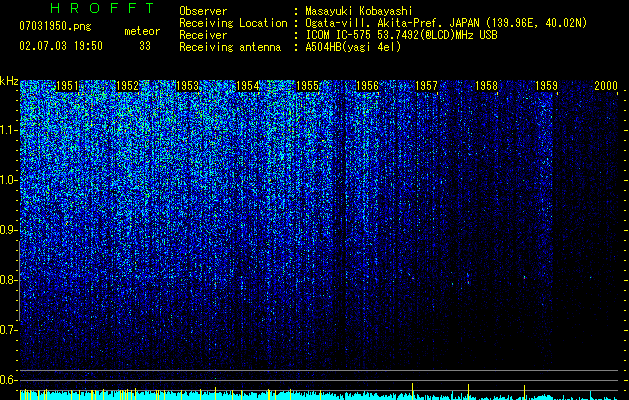Click the 'Observer' field label
Screen dimensions: 629x400
[203, 11]
